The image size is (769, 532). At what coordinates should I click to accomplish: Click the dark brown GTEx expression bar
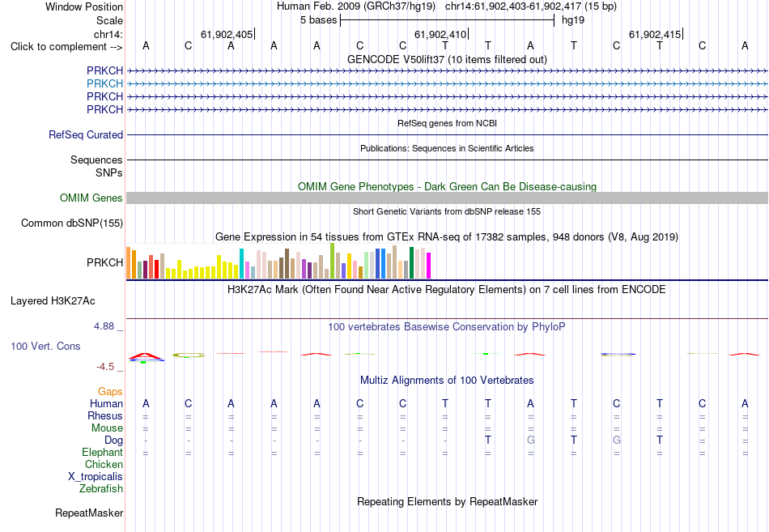287,263
